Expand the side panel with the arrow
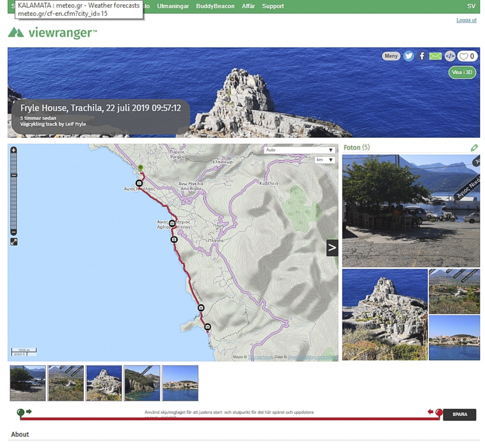Screen dimensions: 485x448 pos(332,248)
